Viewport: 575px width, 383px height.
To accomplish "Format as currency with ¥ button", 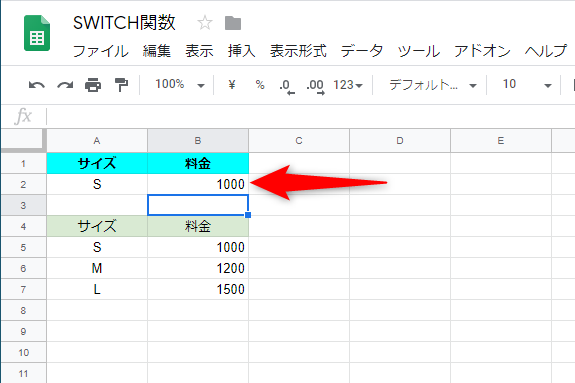I will point(232,85).
